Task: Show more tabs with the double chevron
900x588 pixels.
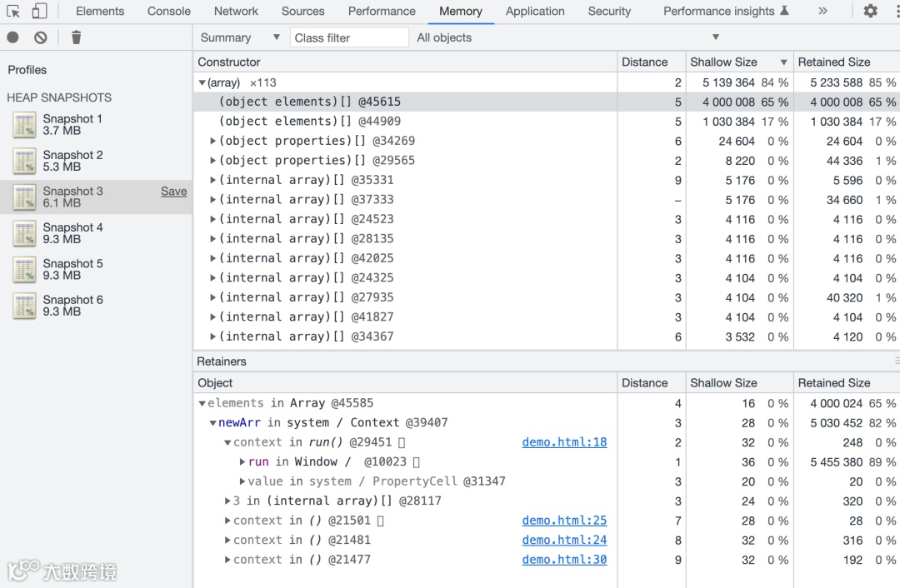Action: pos(822,12)
